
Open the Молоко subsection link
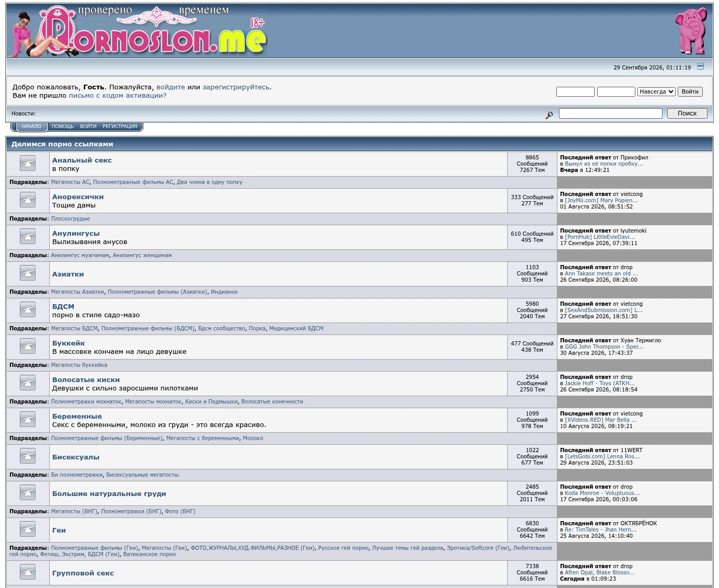[253, 439]
